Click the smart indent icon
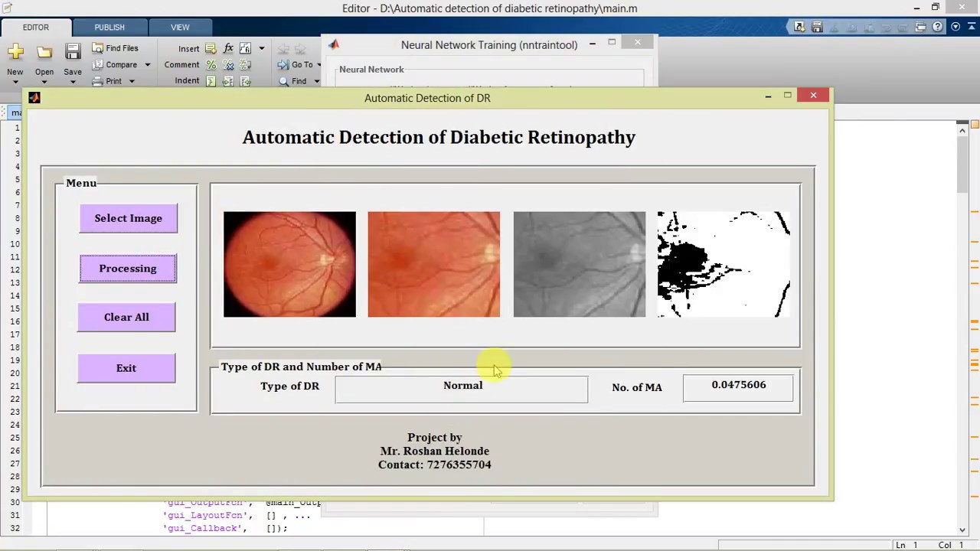980x551 pixels. pyautogui.click(x=211, y=81)
